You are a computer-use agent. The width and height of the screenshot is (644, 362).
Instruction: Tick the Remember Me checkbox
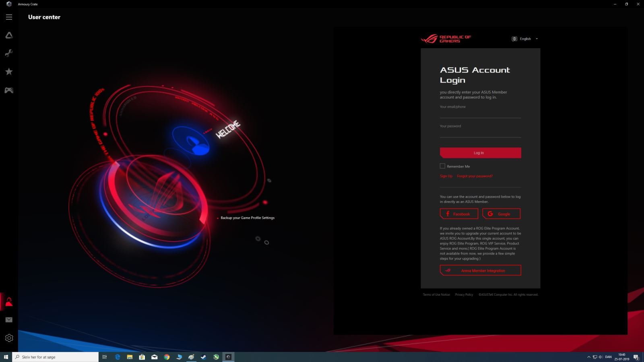442,166
